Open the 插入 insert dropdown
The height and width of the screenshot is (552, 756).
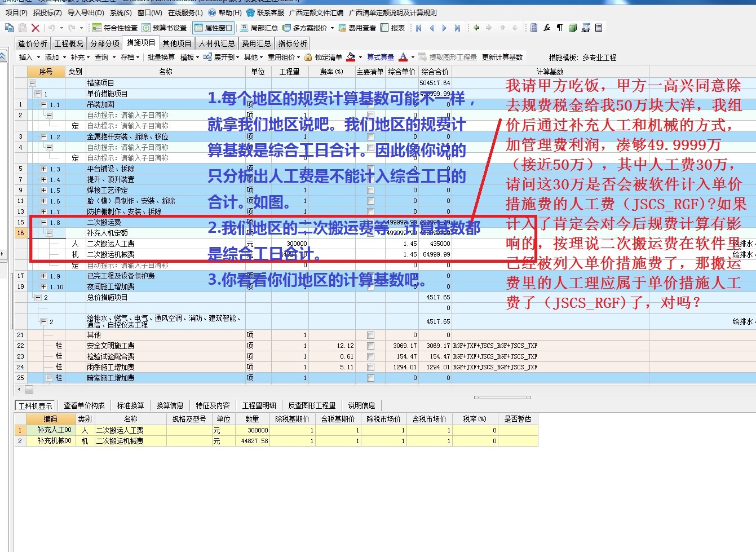(x=29, y=58)
